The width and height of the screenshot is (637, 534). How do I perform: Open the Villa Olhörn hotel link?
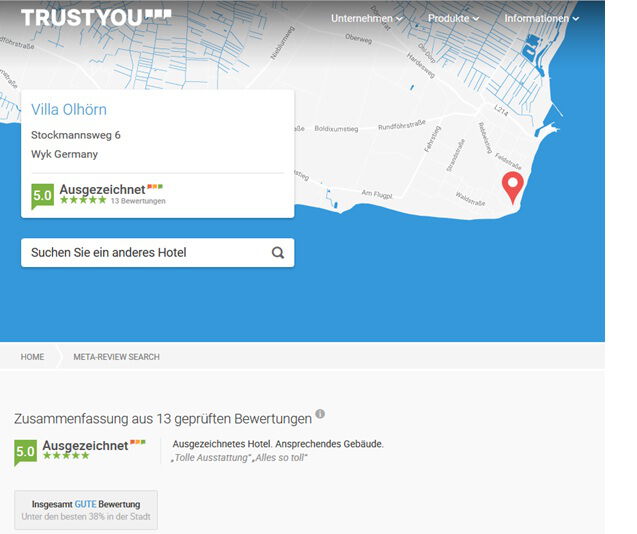pyautogui.click(x=69, y=110)
